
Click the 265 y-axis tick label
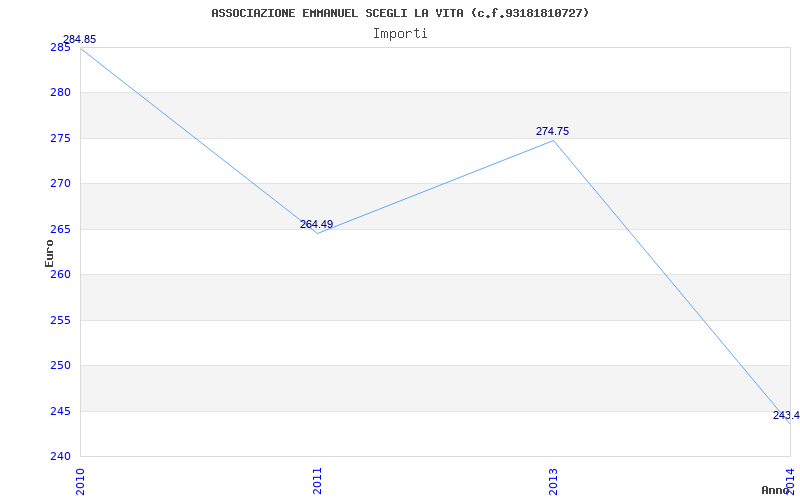click(60, 229)
